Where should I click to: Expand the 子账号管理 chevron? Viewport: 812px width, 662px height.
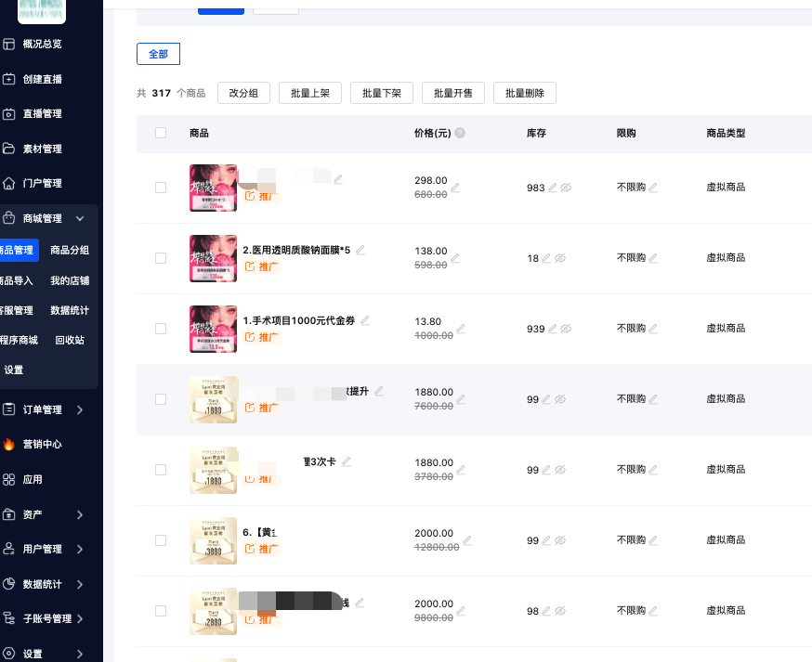click(80, 618)
